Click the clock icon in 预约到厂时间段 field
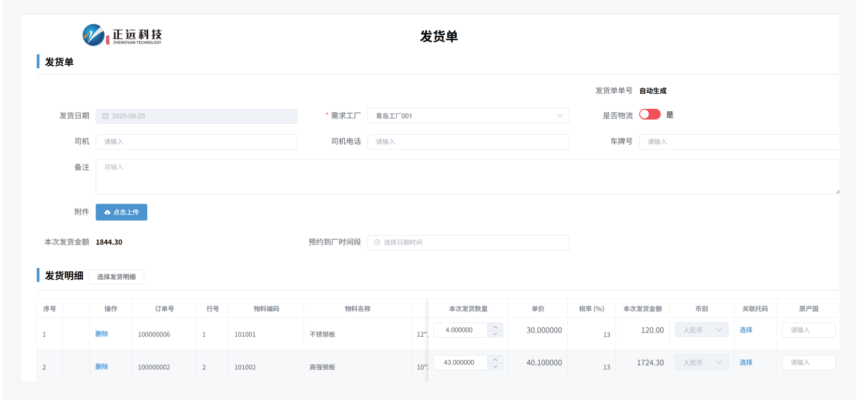This screenshot has height=405, width=868. pos(377,243)
